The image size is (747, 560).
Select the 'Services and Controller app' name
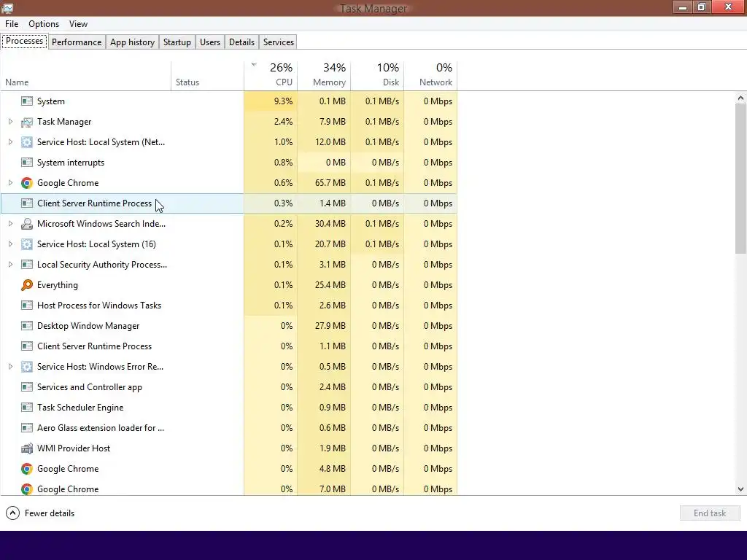(90, 387)
